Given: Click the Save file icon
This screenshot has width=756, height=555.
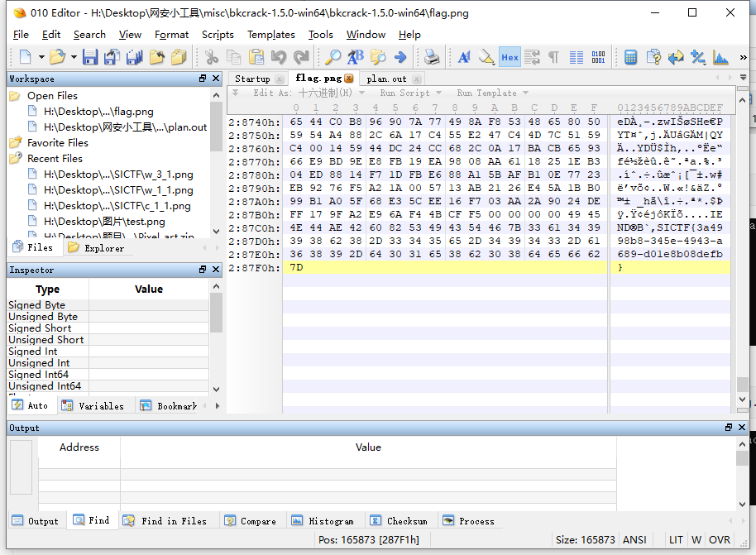Looking at the screenshot, I should (x=90, y=57).
